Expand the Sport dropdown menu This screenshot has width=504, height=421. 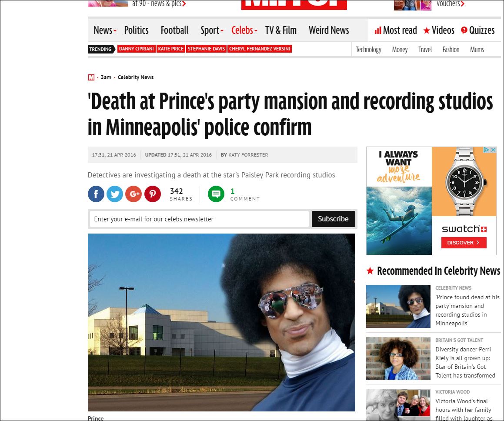pos(212,30)
